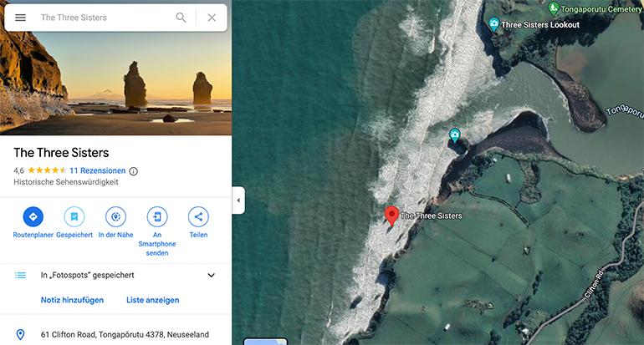The height and width of the screenshot is (345, 644).
Task: Click the 'The Three Sisters' map label
Action: pos(432,216)
